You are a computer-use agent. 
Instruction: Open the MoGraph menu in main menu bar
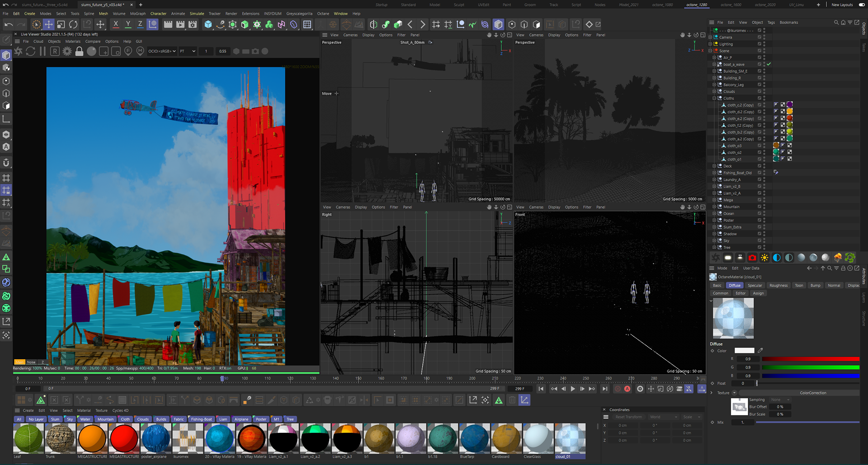(138, 14)
